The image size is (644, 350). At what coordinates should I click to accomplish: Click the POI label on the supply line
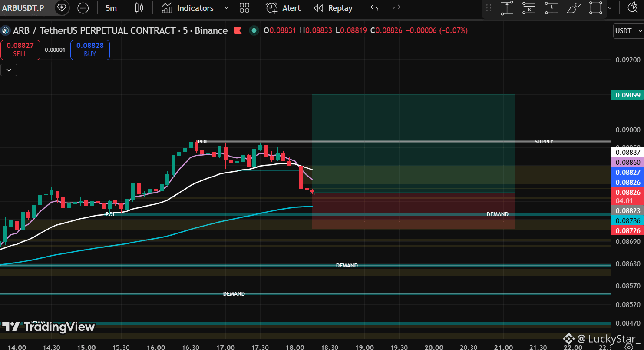tap(202, 141)
